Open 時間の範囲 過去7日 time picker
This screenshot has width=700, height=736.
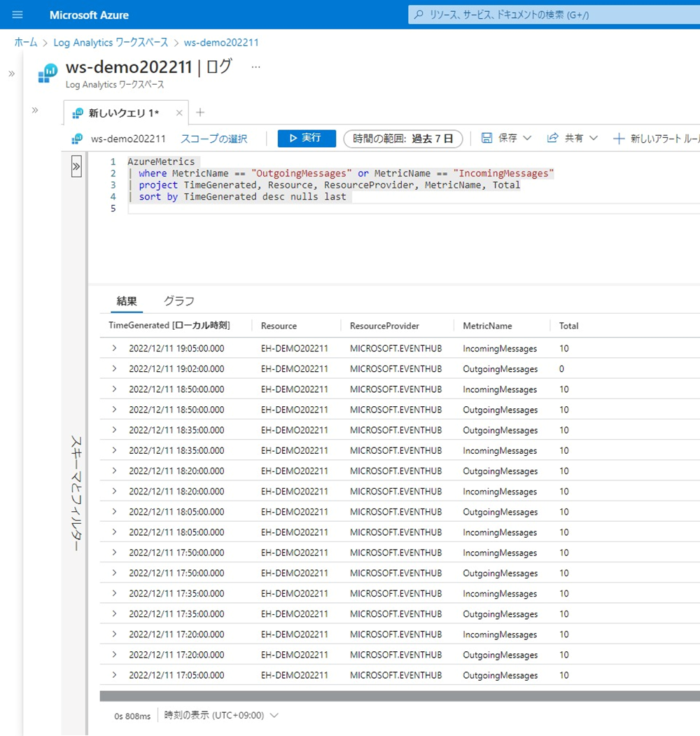(x=403, y=139)
